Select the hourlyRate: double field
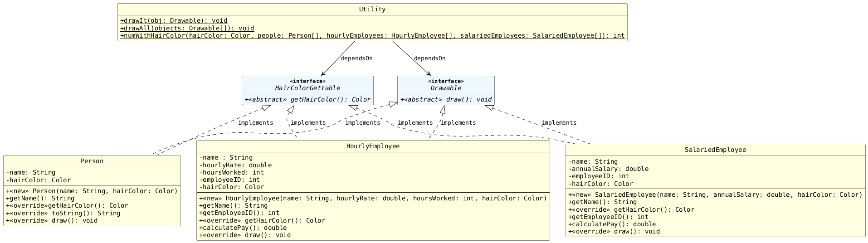Viewport: 868px width, 243px height. pyautogui.click(x=235, y=165)
